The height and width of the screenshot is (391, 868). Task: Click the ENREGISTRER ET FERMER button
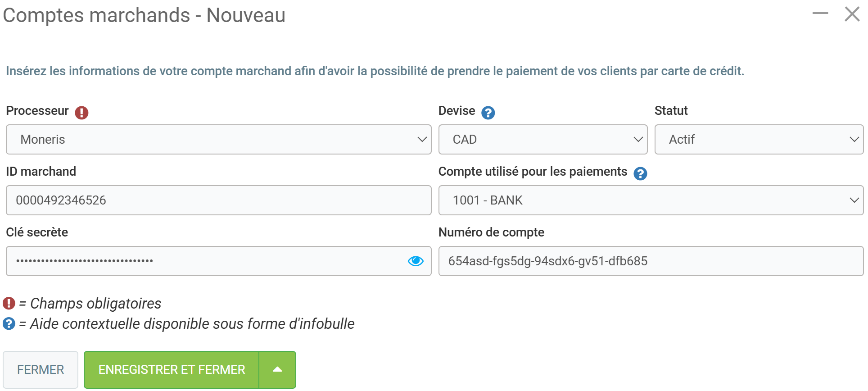click(172, 370)
